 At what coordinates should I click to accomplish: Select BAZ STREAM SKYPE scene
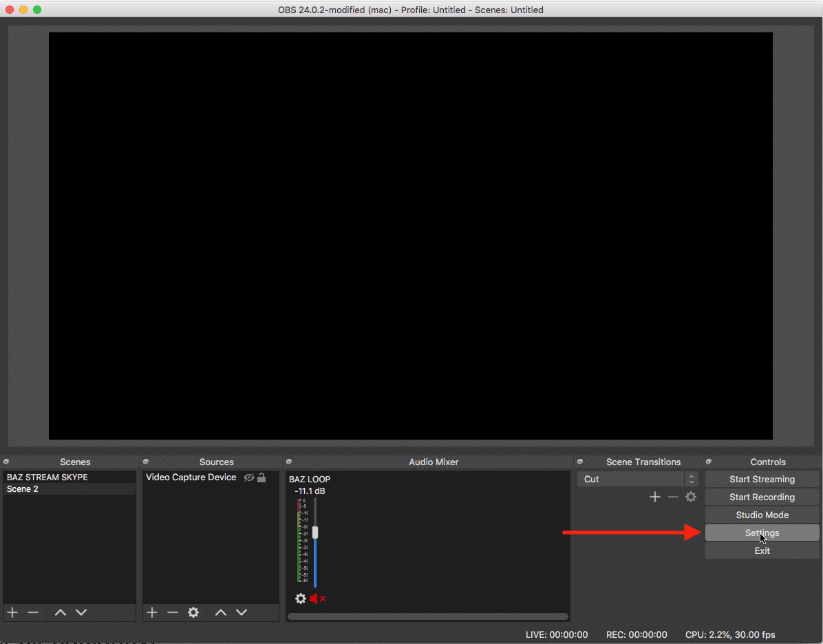pos(70,477)
